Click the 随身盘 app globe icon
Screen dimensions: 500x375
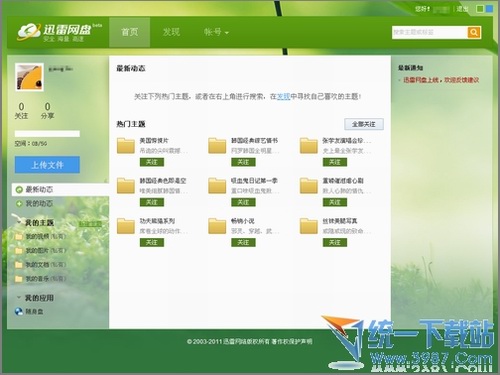[x=19, y=311]
